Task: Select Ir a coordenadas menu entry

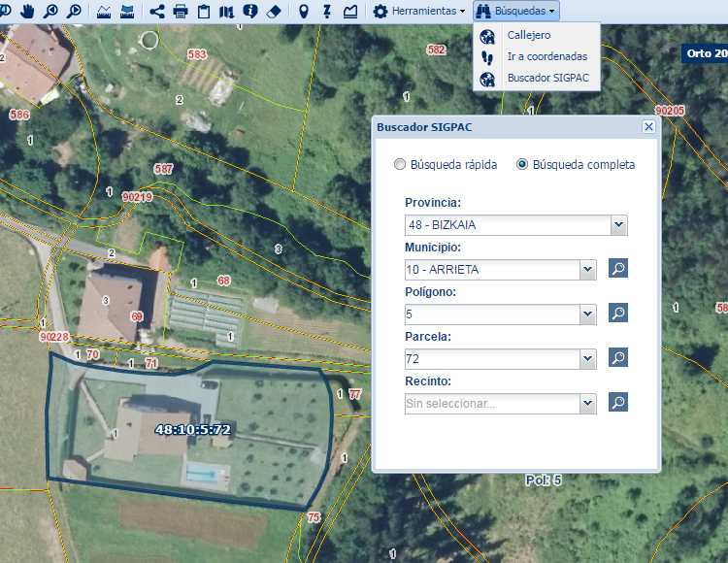Action: [546, 56]
